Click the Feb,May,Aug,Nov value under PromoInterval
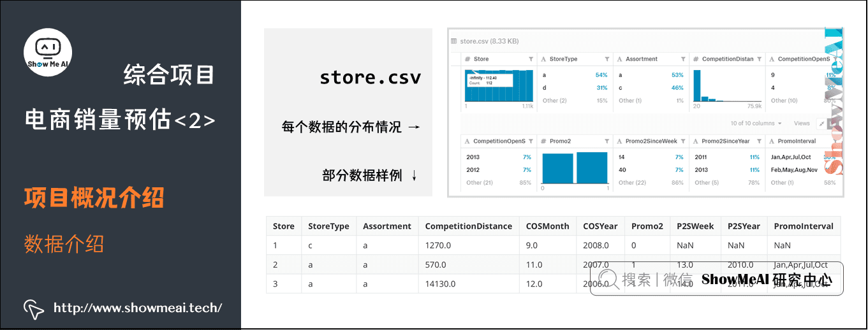 (795, 170)
